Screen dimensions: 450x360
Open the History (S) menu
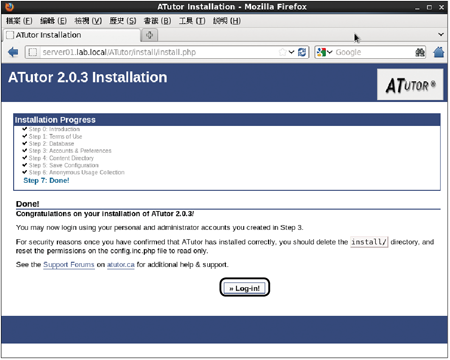(x=123, y=21)
